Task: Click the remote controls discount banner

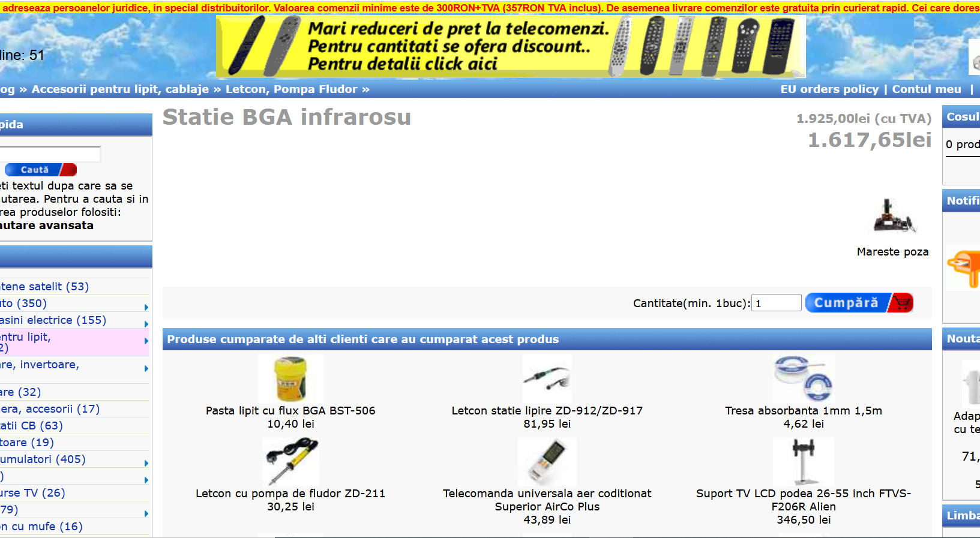Action: pos(511,47)
